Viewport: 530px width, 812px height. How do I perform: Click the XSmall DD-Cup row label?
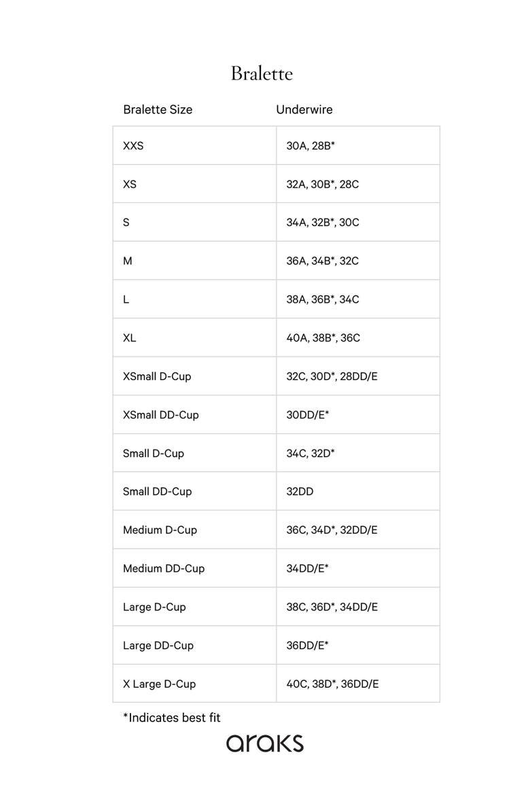(x=161, y=415)
